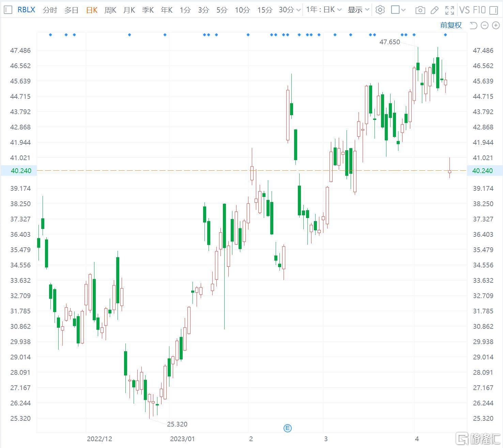Switch to 10分 ten-minute chart

pos(242,10)
